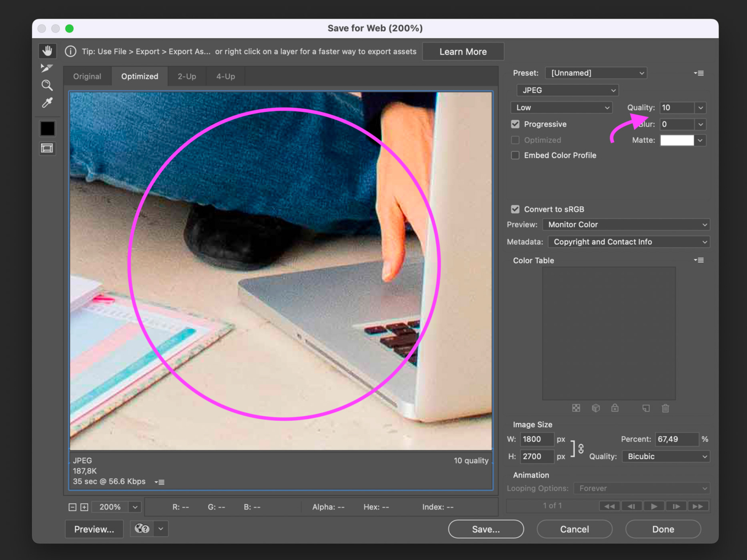747x560 pixels.
Task: Click the Learn More button
Action: coord(463,52)
